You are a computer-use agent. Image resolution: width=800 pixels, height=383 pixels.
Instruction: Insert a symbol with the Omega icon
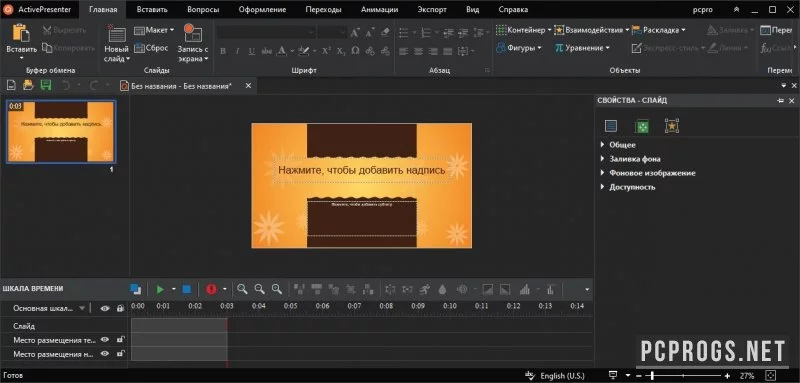tap(356, 51)
